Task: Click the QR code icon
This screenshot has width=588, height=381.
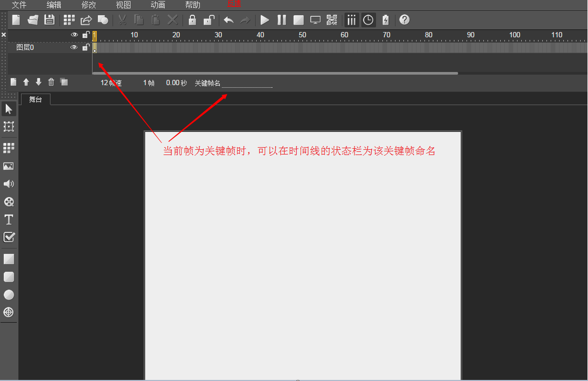Action: tap(332, 20)
